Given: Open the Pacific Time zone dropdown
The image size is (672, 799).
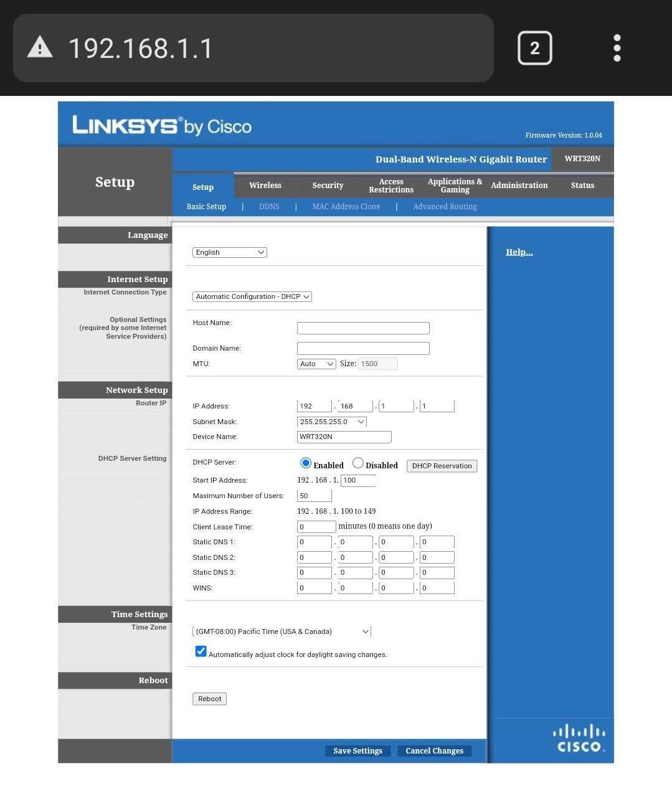Looking at the screenshot, I should 282,631.
